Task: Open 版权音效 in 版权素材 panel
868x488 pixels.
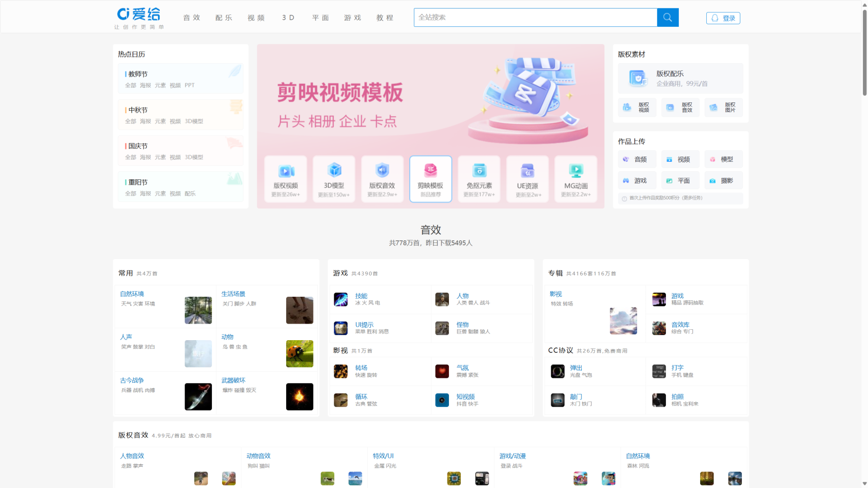Action: (680, 107)
